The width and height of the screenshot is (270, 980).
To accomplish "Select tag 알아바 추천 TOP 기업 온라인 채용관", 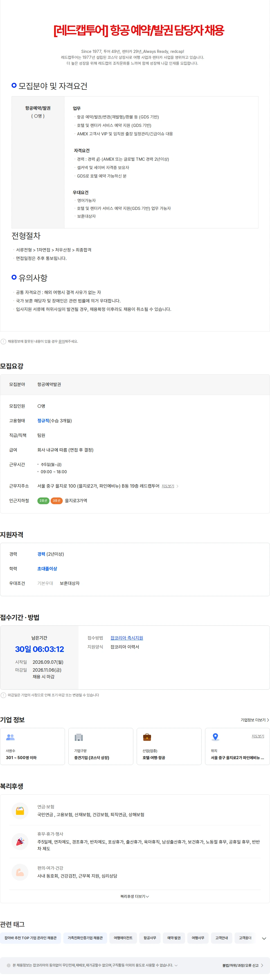I will click(x=30, y=938).
